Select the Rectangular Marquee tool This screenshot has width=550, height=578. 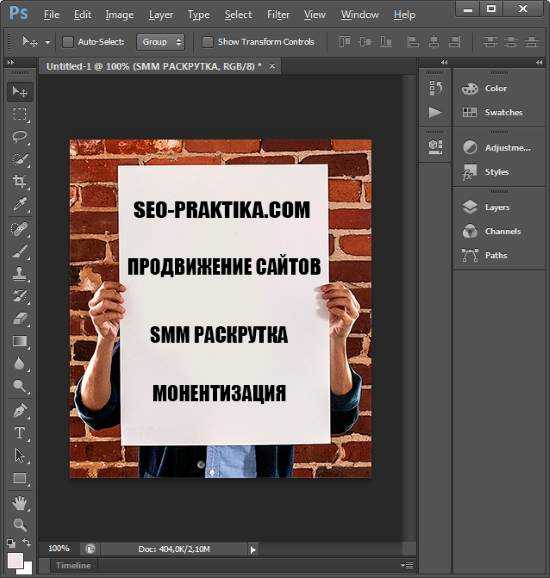coord(20,114)
